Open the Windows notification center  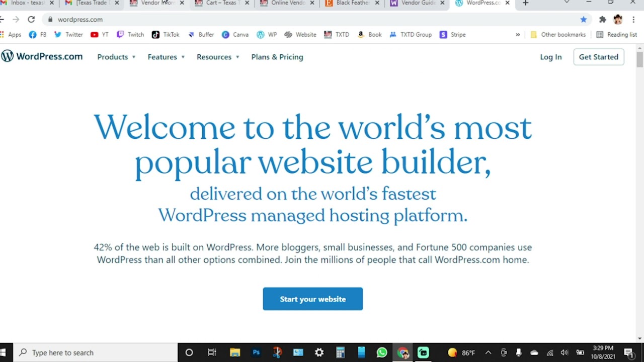628,352
